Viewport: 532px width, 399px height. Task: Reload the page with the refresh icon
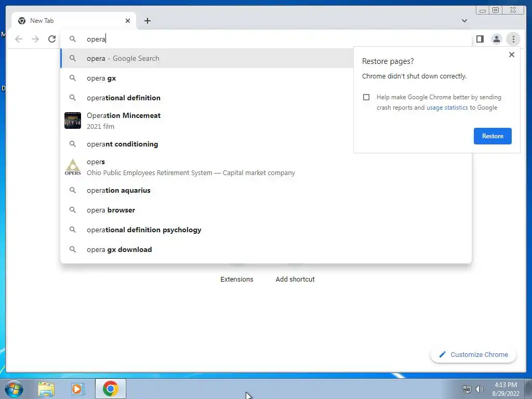52,39
